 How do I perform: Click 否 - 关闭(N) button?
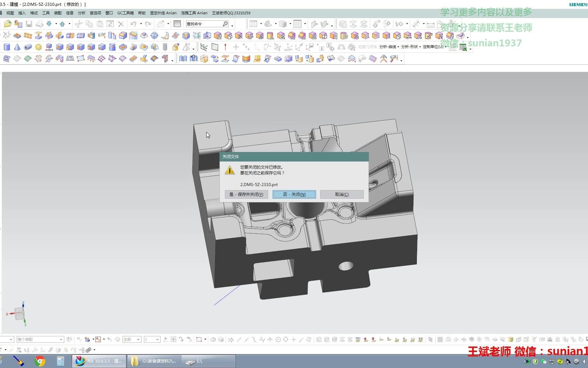pyautogui.click(x=294, y=195)
